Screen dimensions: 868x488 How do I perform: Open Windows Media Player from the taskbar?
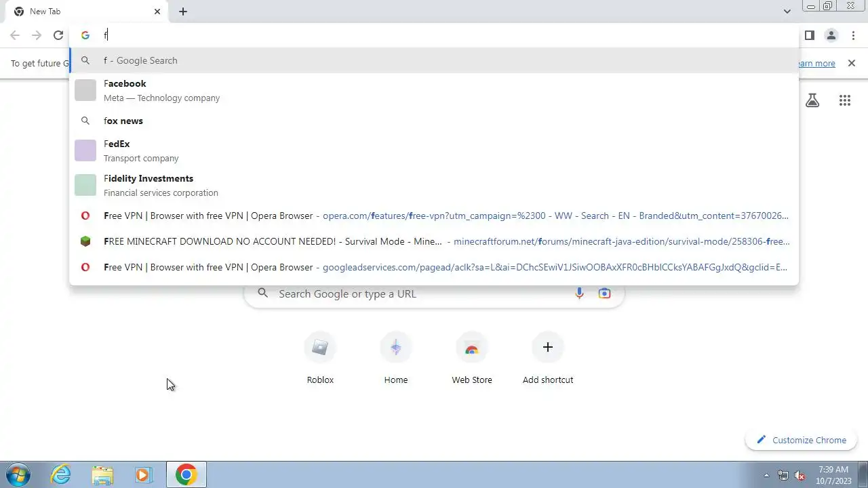point(143,474)
